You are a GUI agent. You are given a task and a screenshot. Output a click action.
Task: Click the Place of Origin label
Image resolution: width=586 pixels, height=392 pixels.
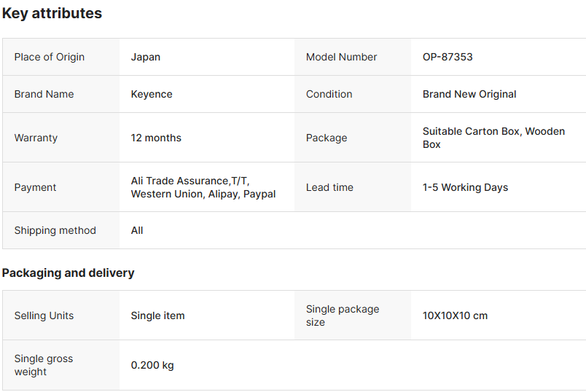(x=50, y=57)
